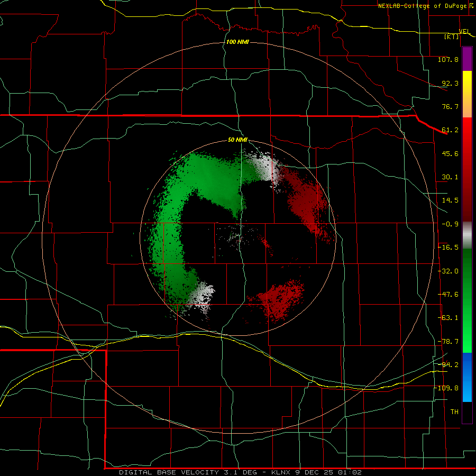The height and width of the screenshot is (476, 476).
Task: Click the TH label under the scale
Action: coord(454,412)
